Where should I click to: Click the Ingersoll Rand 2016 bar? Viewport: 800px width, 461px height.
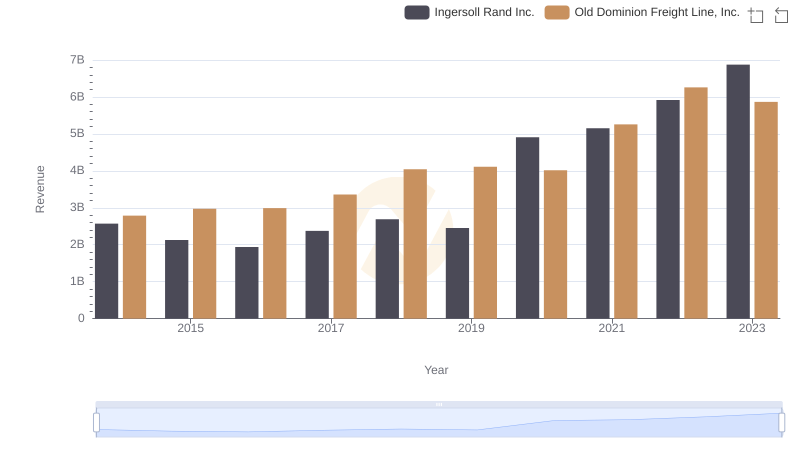[x=247, y=283]
